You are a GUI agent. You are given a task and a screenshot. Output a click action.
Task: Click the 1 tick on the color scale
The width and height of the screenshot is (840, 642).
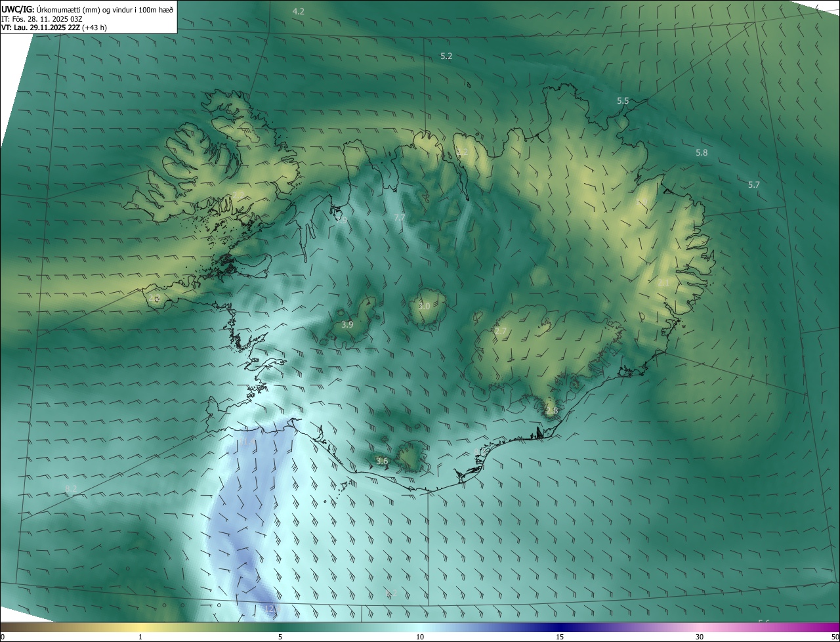140,637
